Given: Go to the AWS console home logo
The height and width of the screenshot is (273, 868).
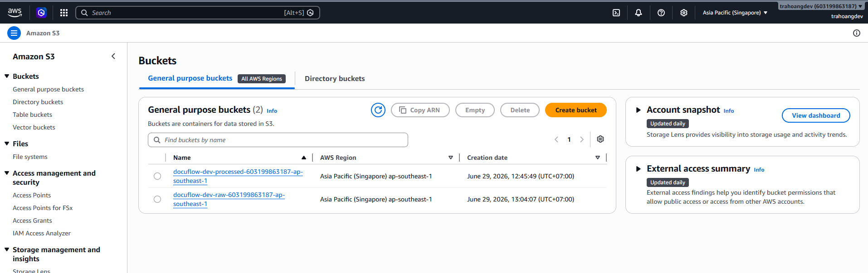Looking at the screenshot, I should pos(15,12).
